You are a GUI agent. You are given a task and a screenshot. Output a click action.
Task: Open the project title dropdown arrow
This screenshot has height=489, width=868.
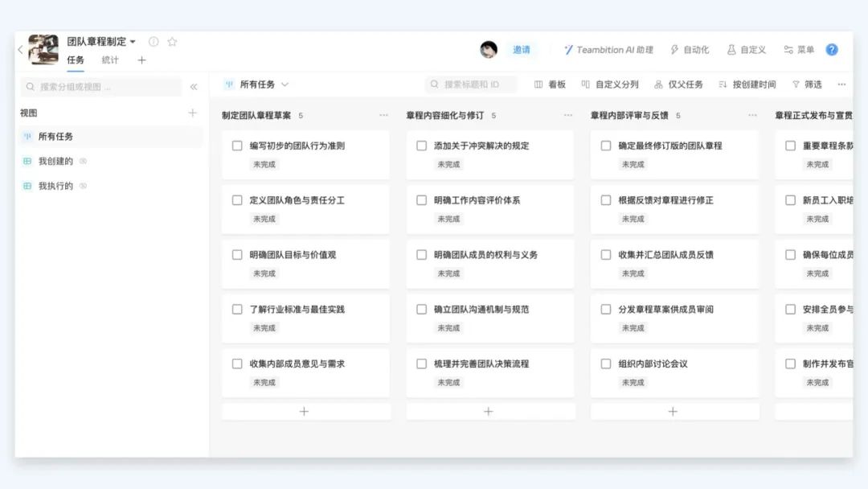(x=133, y=42)
